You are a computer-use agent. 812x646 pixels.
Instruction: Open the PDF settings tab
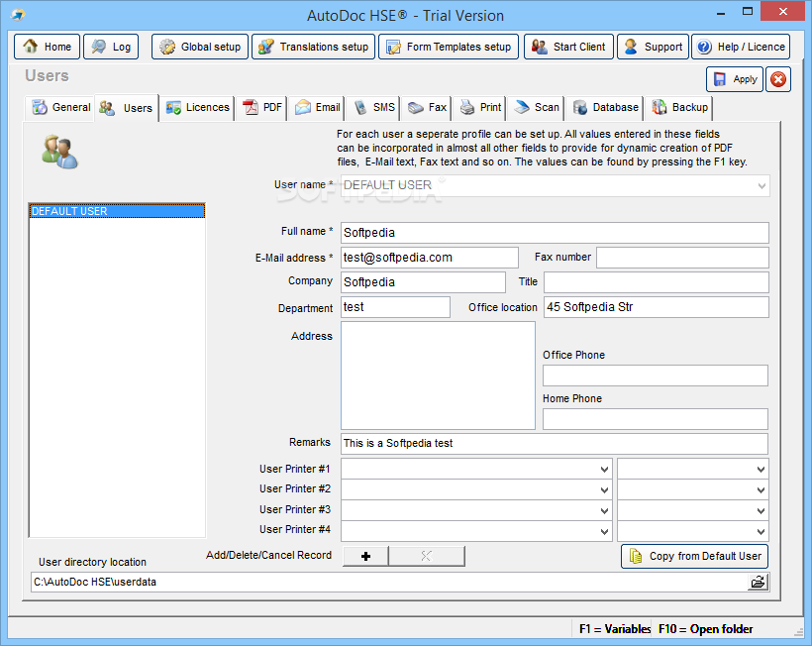pos(262,107)
